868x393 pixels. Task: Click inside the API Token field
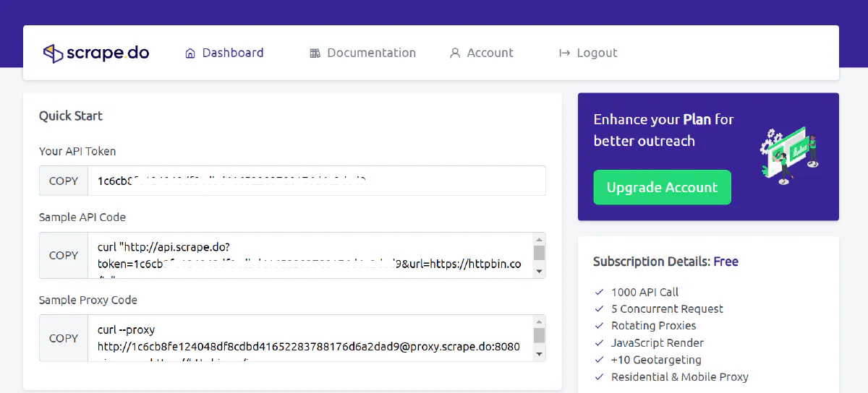pos(316,181)
